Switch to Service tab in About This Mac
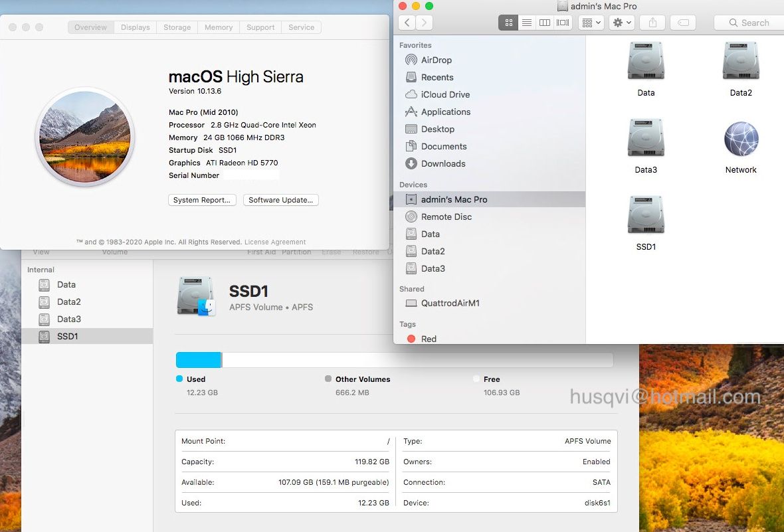This screenshot has width=784, height=532. coord(302,27)
